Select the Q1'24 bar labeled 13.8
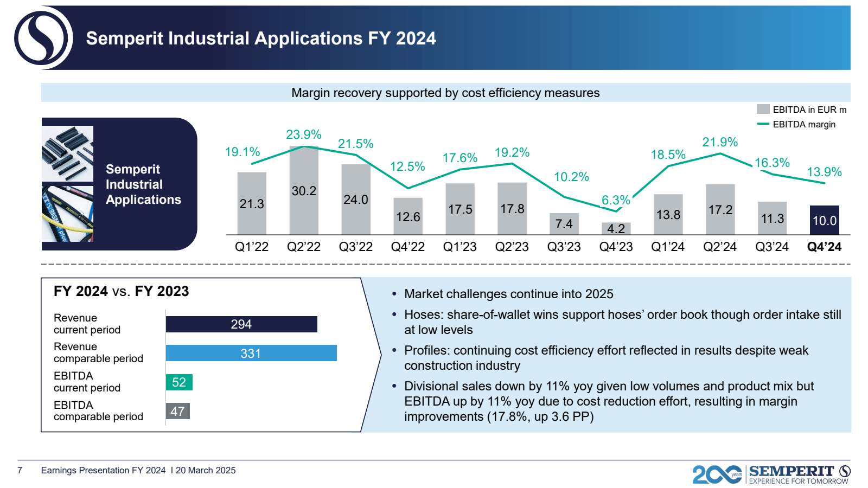Image resolution: width=868 pixels, height=488 pixels. point(668,215)
